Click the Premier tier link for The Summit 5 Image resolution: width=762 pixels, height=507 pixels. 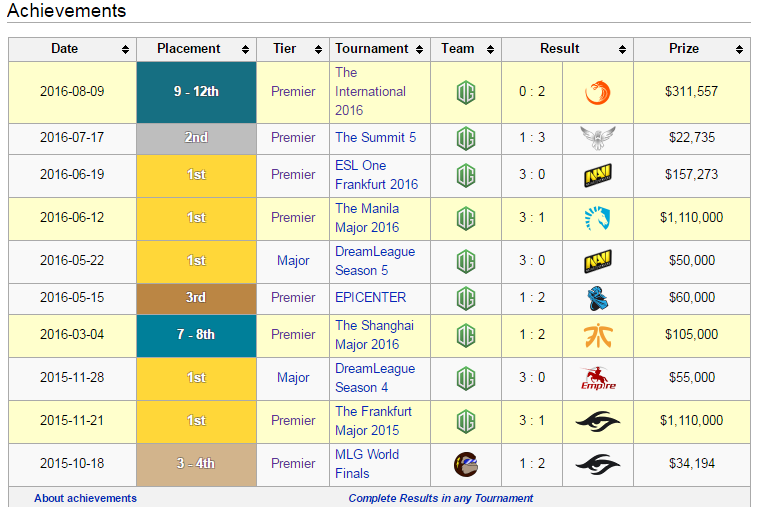[293, 138]
